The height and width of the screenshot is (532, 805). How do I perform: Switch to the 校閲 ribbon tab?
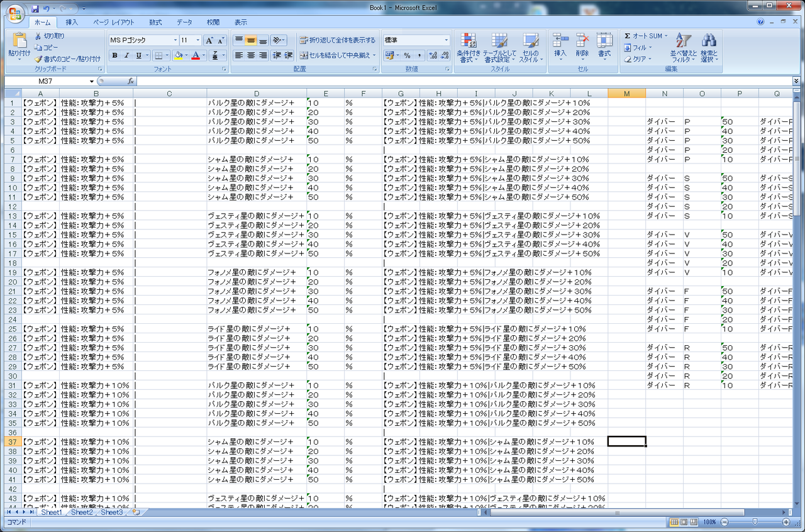point(213,22)
